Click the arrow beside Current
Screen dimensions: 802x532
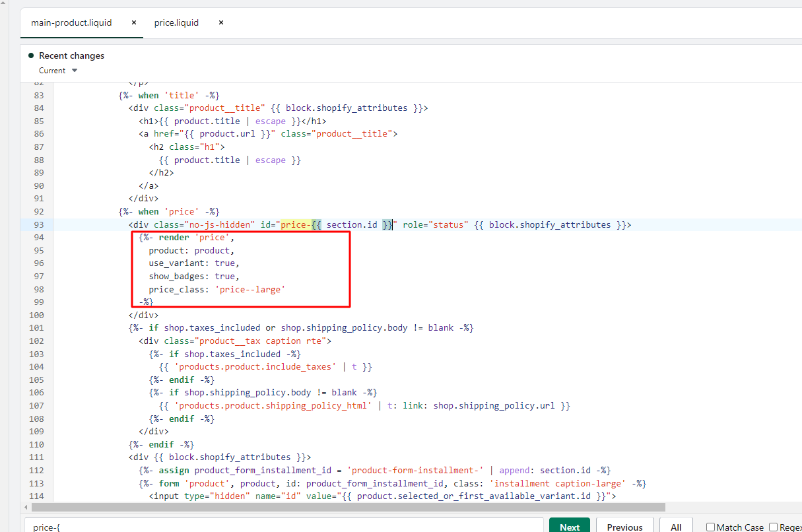tap(75, 71)
